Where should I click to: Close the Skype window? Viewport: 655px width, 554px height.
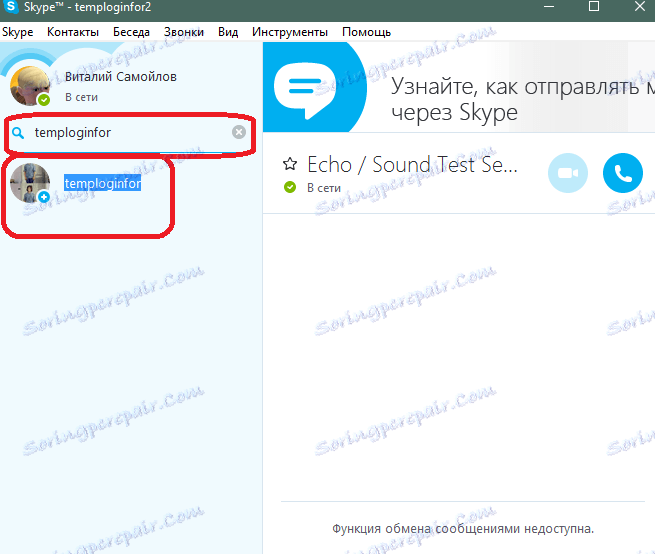[640, 7]
